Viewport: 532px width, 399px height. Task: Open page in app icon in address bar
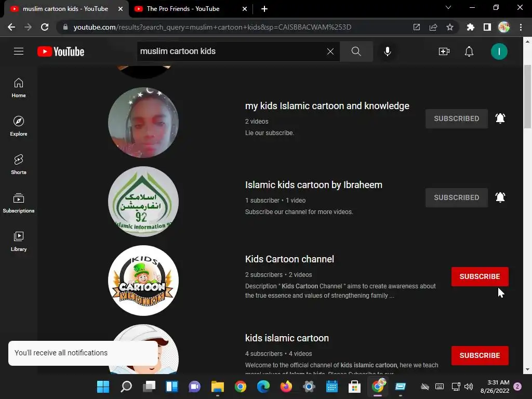coord(416,27)
